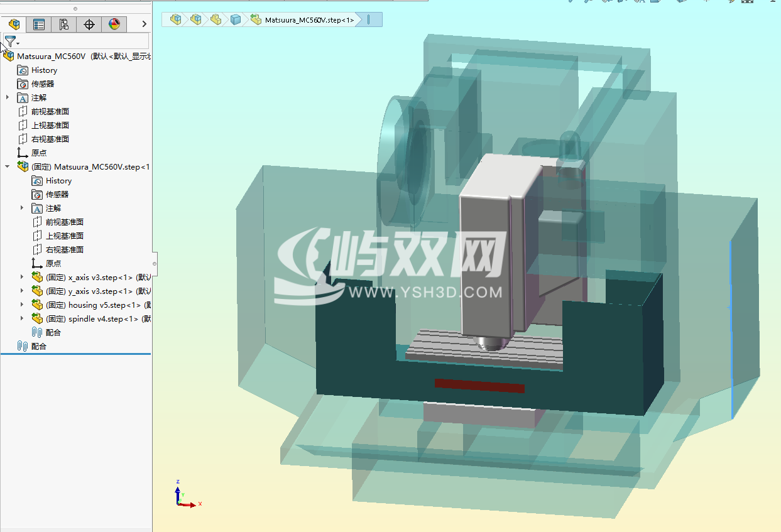Select the top-level 前视基准面 plane

click(x=50, y=111)
